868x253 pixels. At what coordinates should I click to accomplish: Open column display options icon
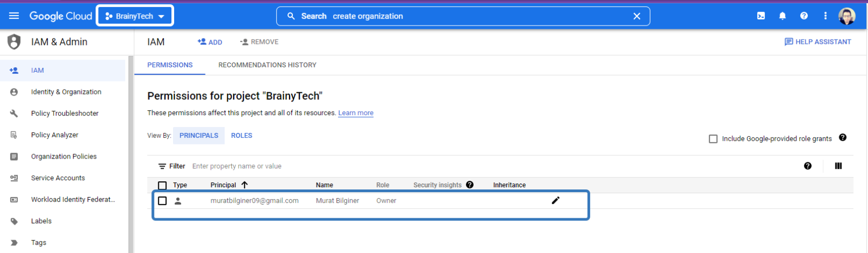click(x=838, y=166)
